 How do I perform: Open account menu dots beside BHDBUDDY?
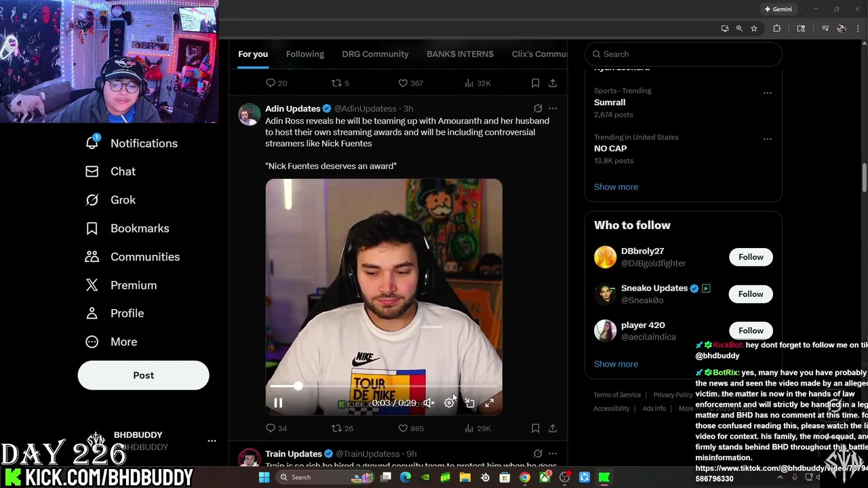click(212, 441)
